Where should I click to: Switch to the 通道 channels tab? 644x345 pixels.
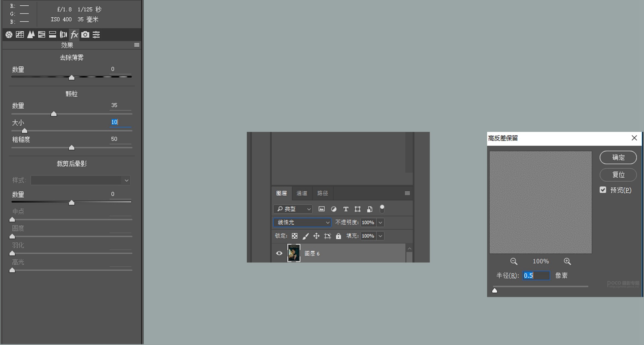[302, 193]
